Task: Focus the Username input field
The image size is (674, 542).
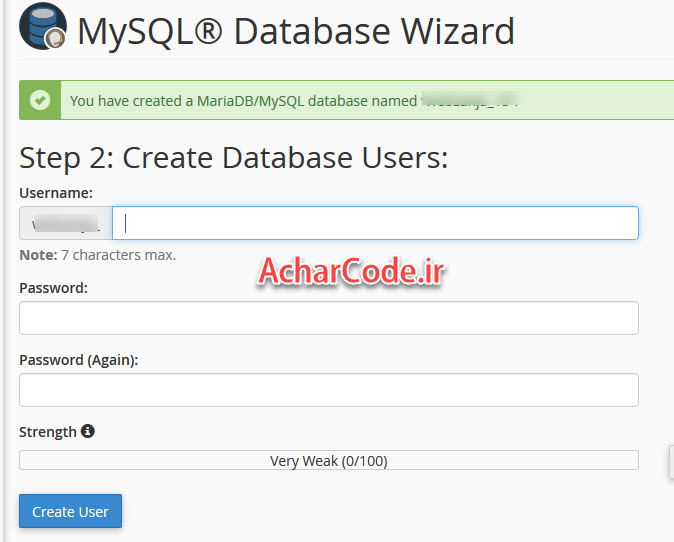Action: [375, 223]
